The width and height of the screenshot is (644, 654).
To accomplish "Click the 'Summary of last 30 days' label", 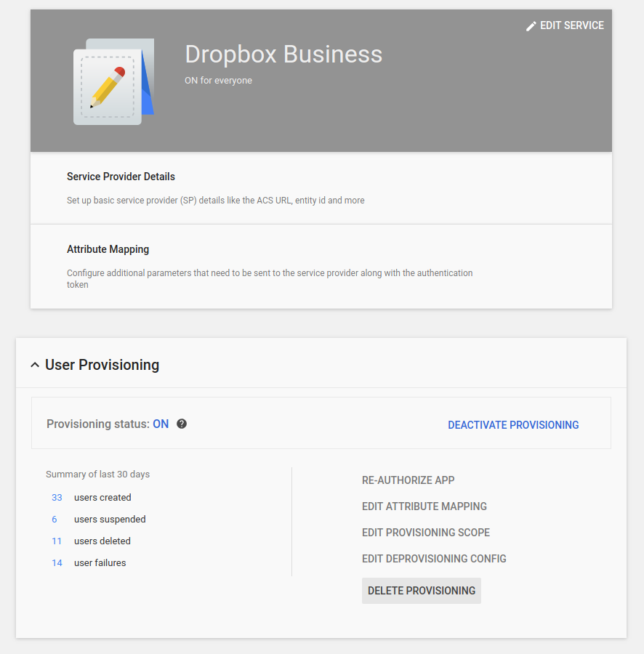I will click(x=97, y=475).
